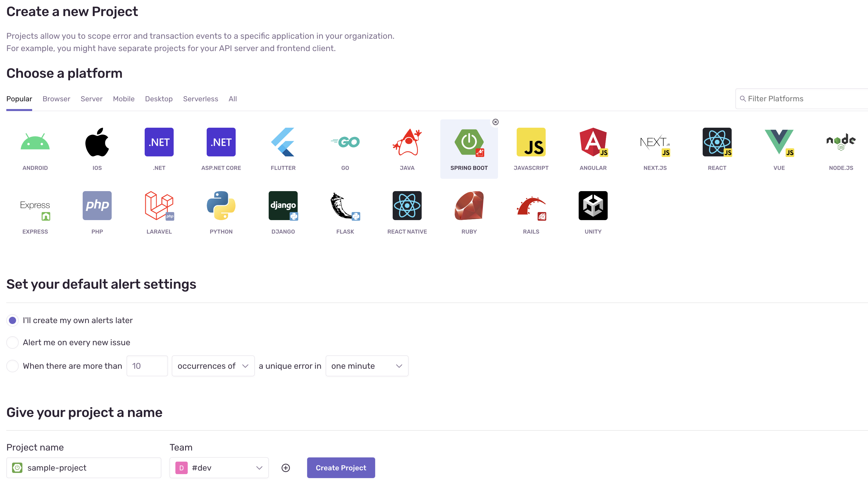Screen dimensions: 868x493
Task: Switch to the Popular tab
Action: 19,99
